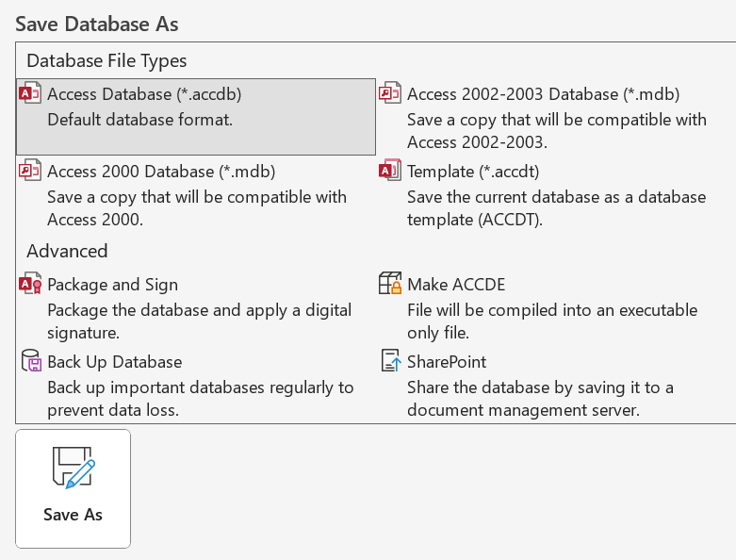This screenshot has height=560, width=736.
Task: Click 'Default database format.' description
Action: point(139,120)
